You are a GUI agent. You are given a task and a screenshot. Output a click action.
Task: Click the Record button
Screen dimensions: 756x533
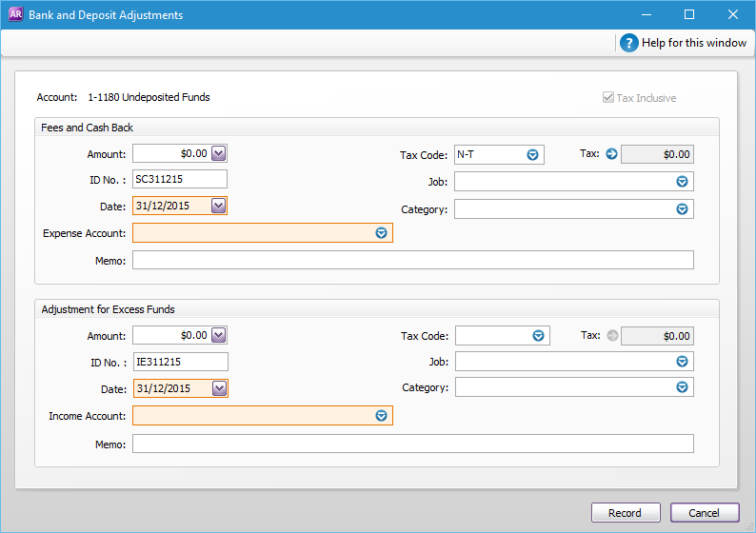tap(625, 513)
